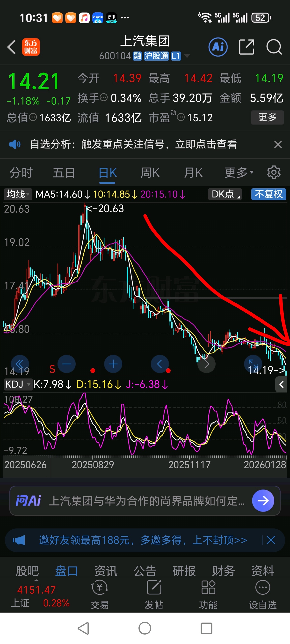Screen dimensions: 290x644
Task: Tap Android back navigation button
Action: 84,628
